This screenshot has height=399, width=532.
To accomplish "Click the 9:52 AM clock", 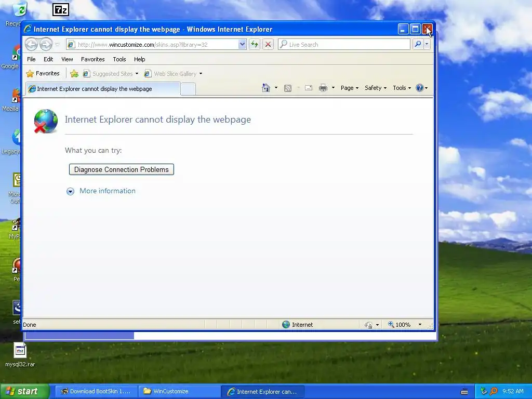I will pyautogui.click(x=513, y=392).
